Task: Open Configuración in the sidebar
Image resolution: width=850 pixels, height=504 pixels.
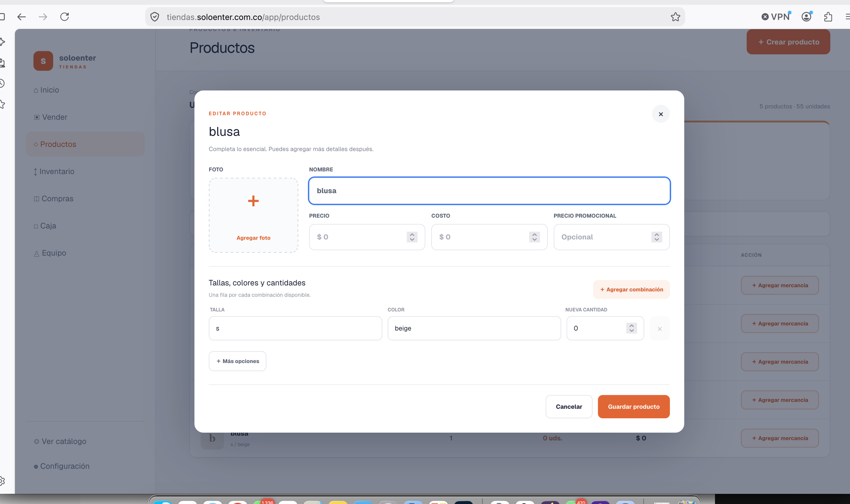Action: (x=62, y=466)
